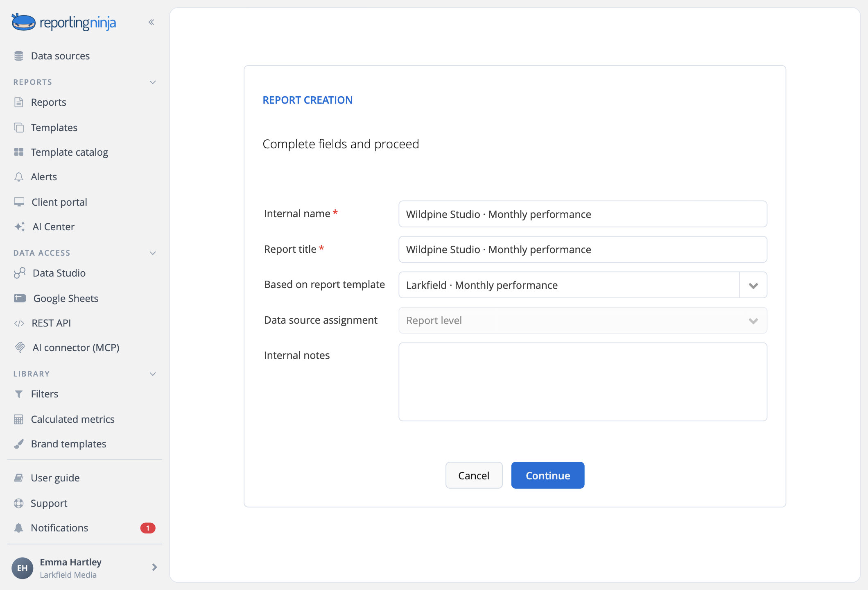
Task: Click the Filters funnel icon
Action: (18, 394)
